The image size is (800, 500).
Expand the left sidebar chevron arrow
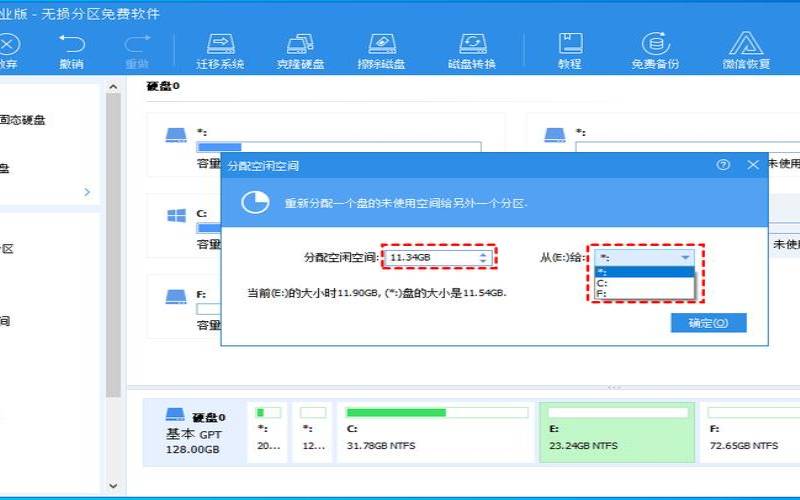tap(87, 192)
